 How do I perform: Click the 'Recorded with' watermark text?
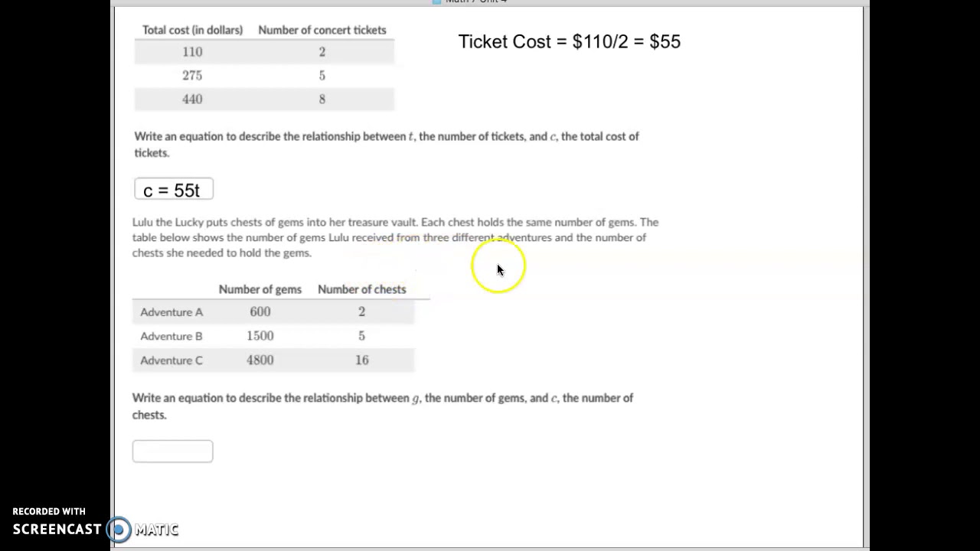[49, 511]
